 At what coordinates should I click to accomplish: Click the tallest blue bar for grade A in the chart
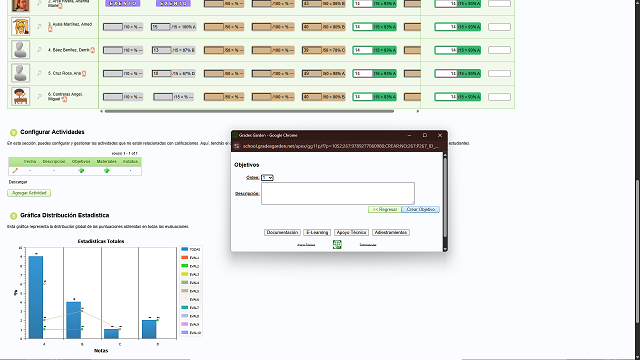coord(36,297)
